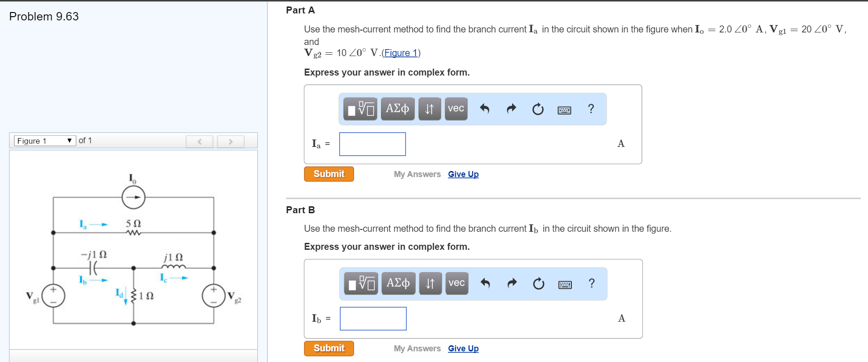The width and height of the screenshot is (868, 362).
Task: Click the help question mark in Part A toolbar
Action: pos(590,109)
